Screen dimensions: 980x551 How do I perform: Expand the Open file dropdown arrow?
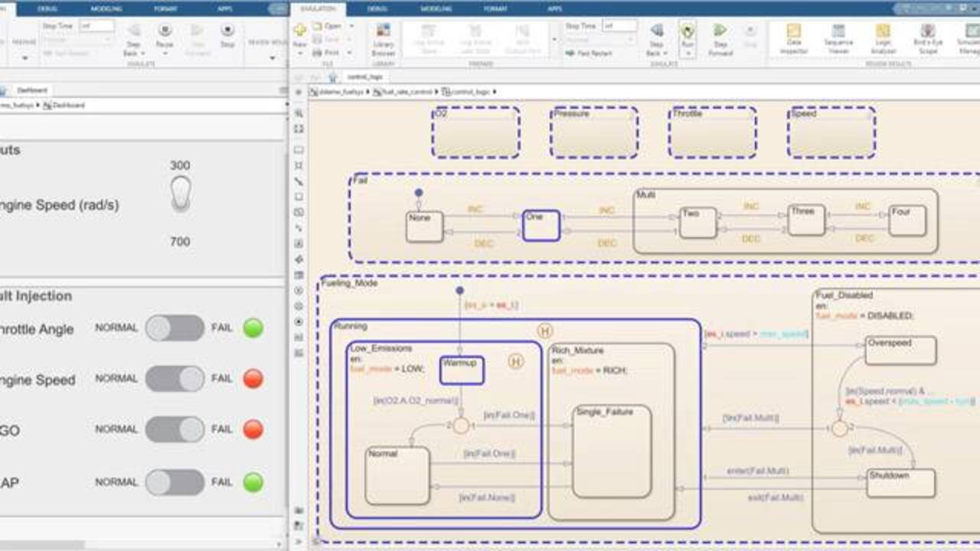click(x=351, y=26)
